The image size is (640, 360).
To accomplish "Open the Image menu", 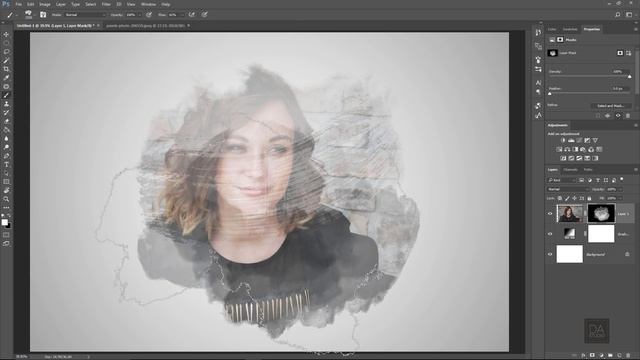I will point(44,4).
